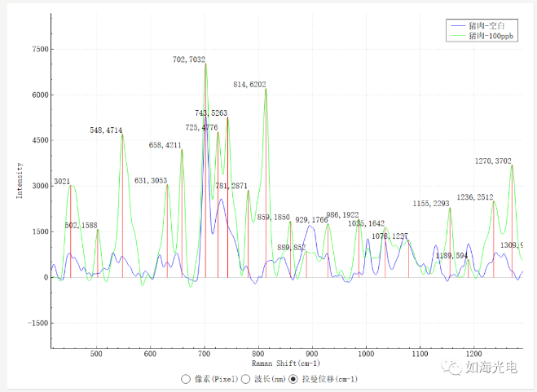Click the peak label 1270, 3702
This screenshot has height=392, width=537.
(x=493, y=161)
